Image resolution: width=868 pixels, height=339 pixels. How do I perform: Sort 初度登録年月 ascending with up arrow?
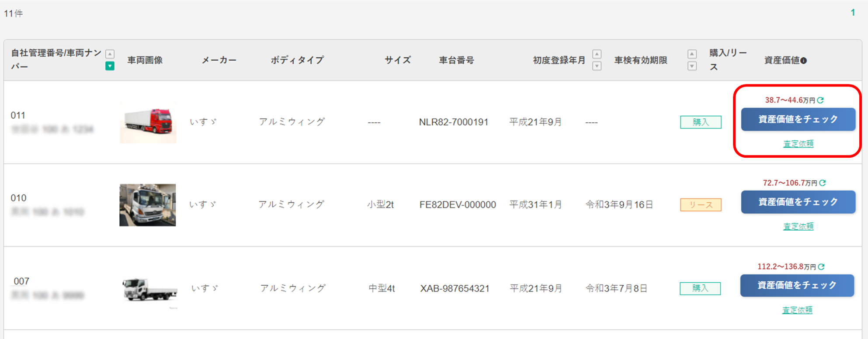pos(597,54)
